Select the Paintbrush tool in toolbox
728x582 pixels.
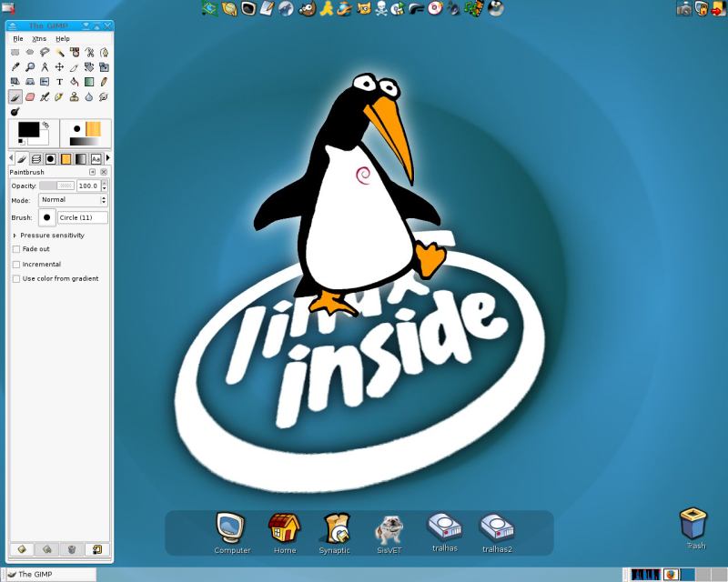point(15,97)
